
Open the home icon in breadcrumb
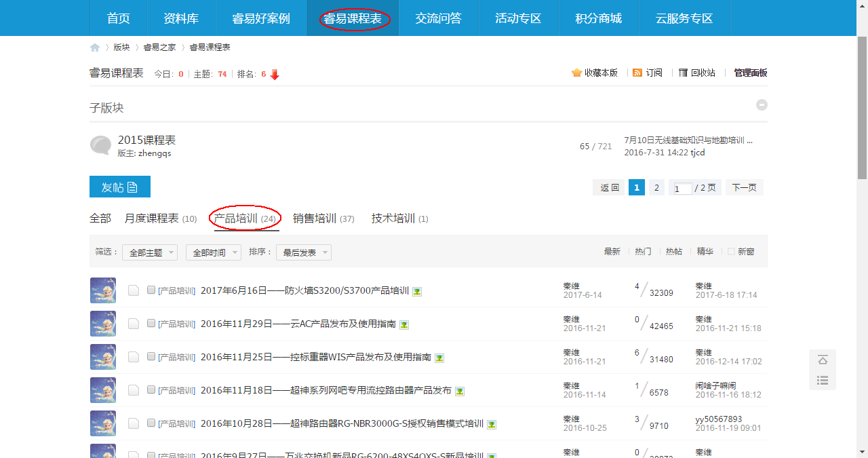pyautogui.click(x=95, y=47)
